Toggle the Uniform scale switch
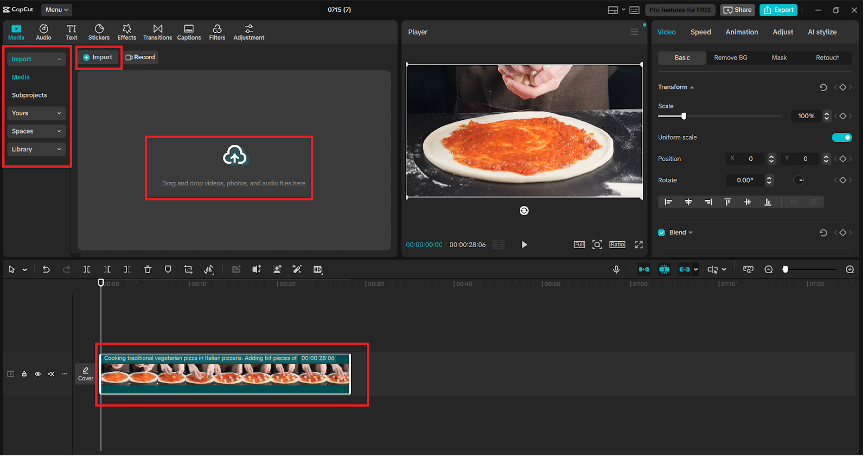This screenshot has height=458, width=868. [x=841, y=138]
